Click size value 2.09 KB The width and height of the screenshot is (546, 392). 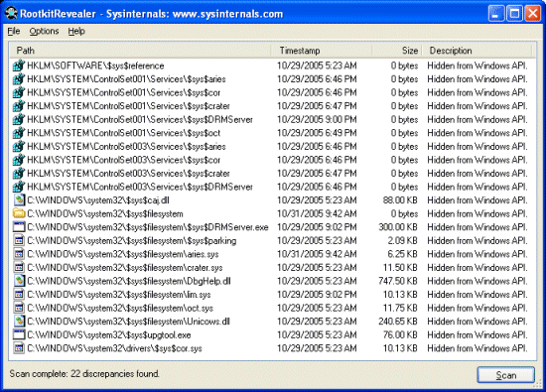[402, 240]
